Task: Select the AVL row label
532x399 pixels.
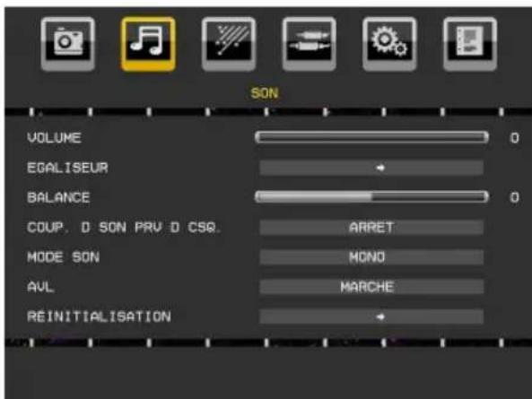Action: 40,287
